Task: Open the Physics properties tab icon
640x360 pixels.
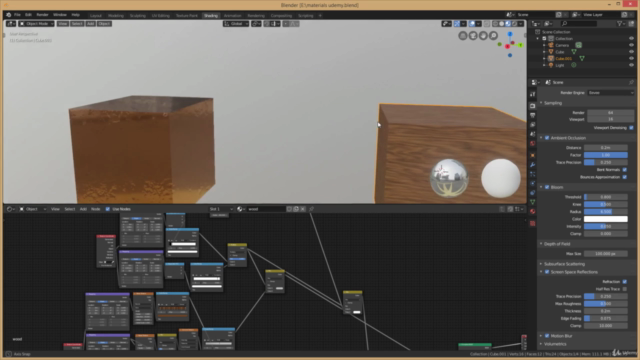Action: [x=532, y=184]
